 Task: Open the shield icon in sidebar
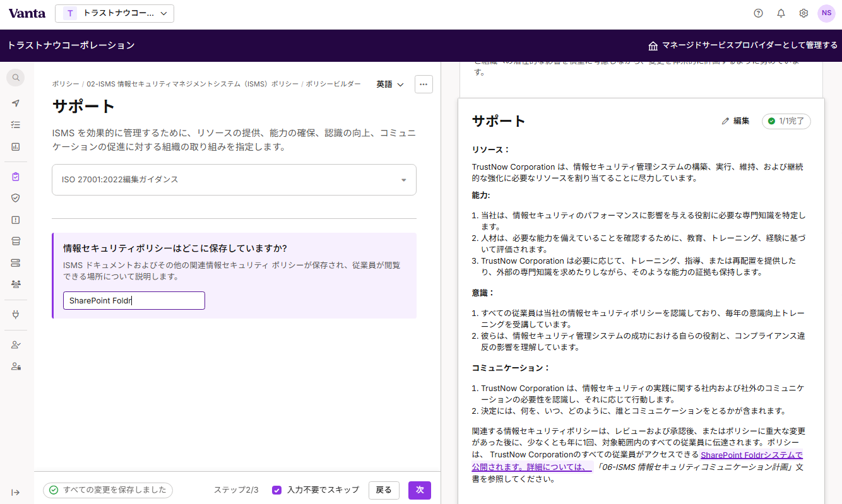(x=16, y=198)
